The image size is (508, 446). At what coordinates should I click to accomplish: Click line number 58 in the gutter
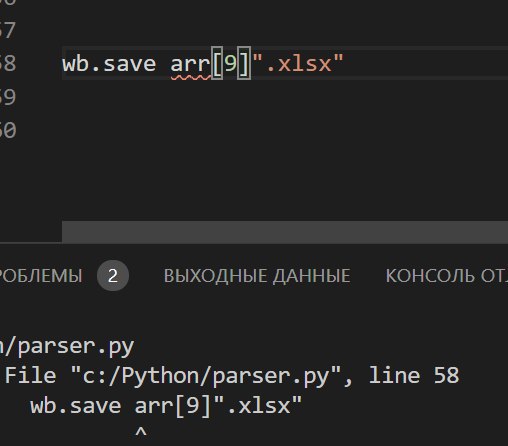tap(8, 63)
